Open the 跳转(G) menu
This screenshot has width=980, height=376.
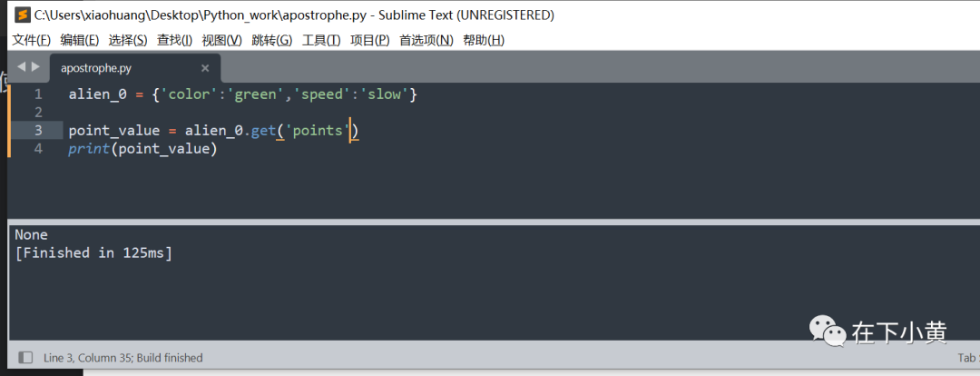click(272, 40)
